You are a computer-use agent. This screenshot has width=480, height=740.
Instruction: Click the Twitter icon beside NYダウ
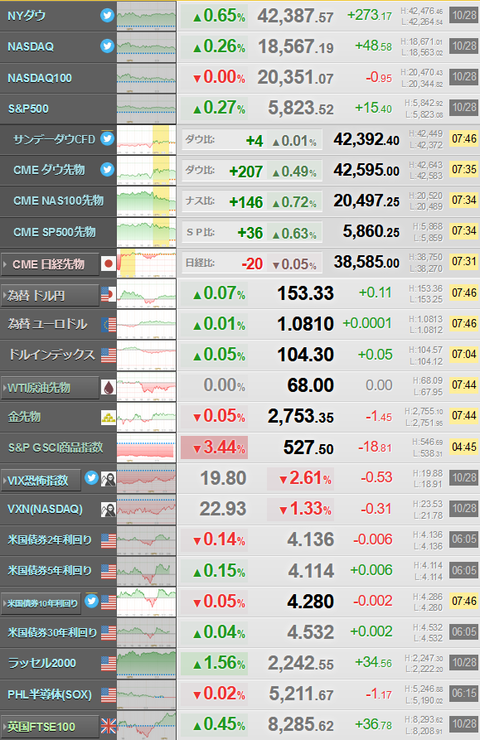coord(108,16)
